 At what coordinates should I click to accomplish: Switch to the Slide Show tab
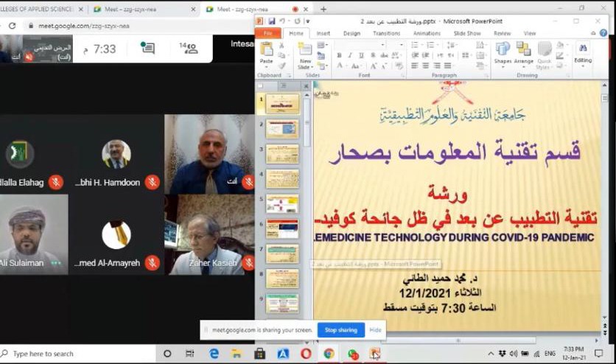[466, 33]
